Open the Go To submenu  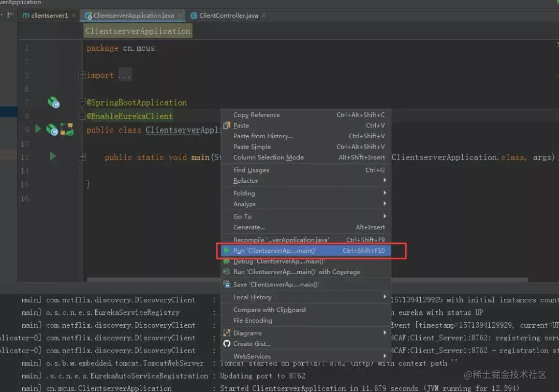306,216
